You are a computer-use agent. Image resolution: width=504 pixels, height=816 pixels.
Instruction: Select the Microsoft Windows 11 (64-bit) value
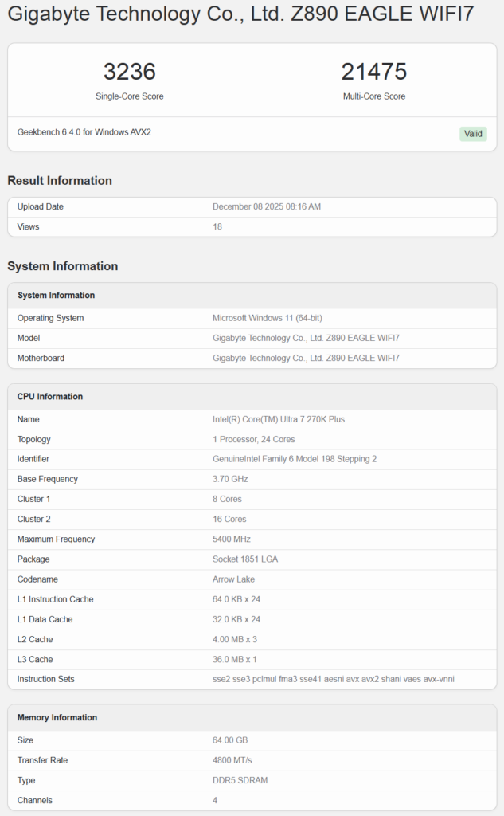tap(268, 318)
